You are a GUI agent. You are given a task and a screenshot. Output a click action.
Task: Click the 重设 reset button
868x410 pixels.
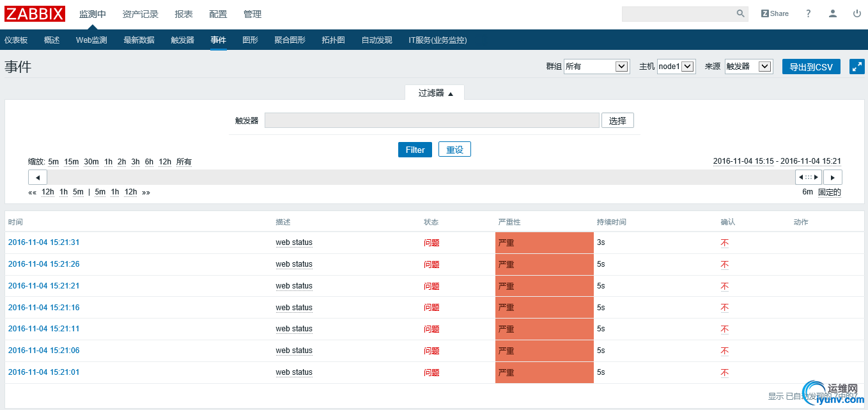(x=454, y=150)
